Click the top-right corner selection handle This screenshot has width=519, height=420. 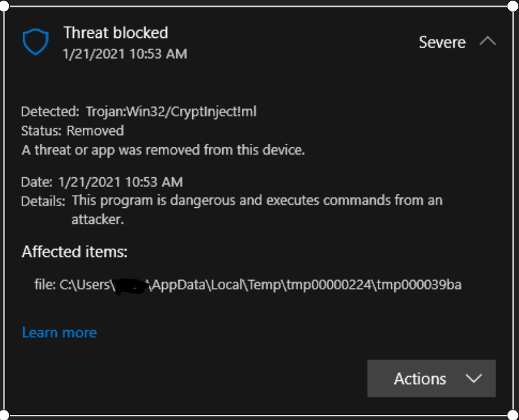[x=513, y=6]
